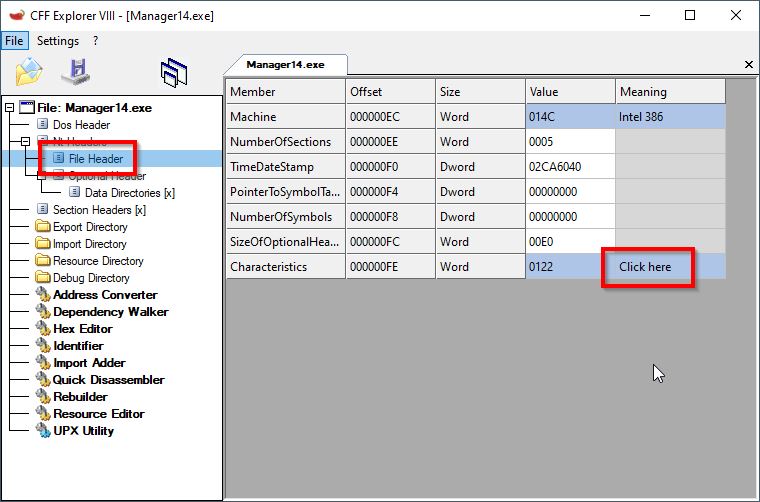Edit TimeDateStamp value 02CA6040
Viewport: 760px width, 502px height.
coord(570,167)
